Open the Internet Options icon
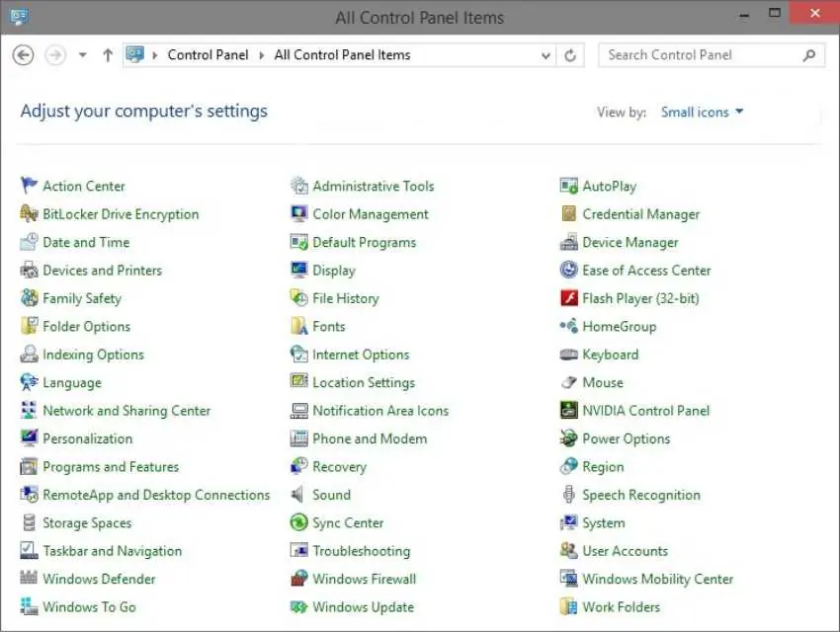This screenshot has width=840, height=632. 298,355
